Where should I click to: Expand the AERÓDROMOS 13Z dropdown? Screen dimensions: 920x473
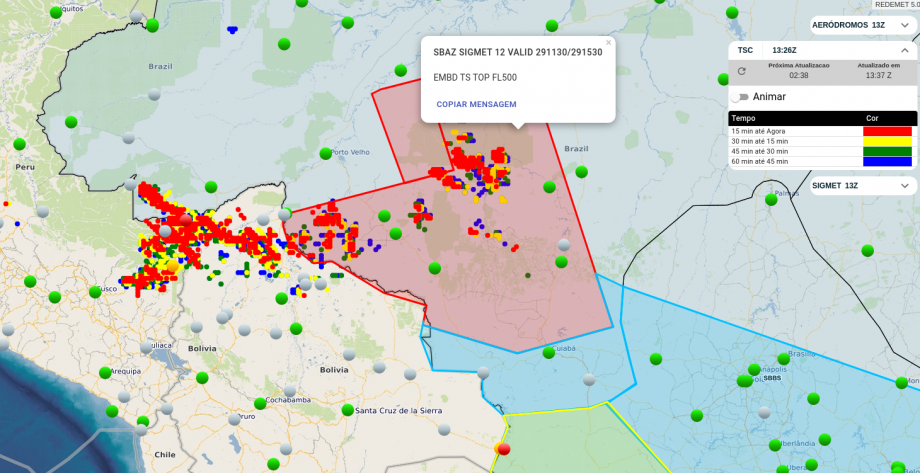pyautogui.click(x=903, y=25)
